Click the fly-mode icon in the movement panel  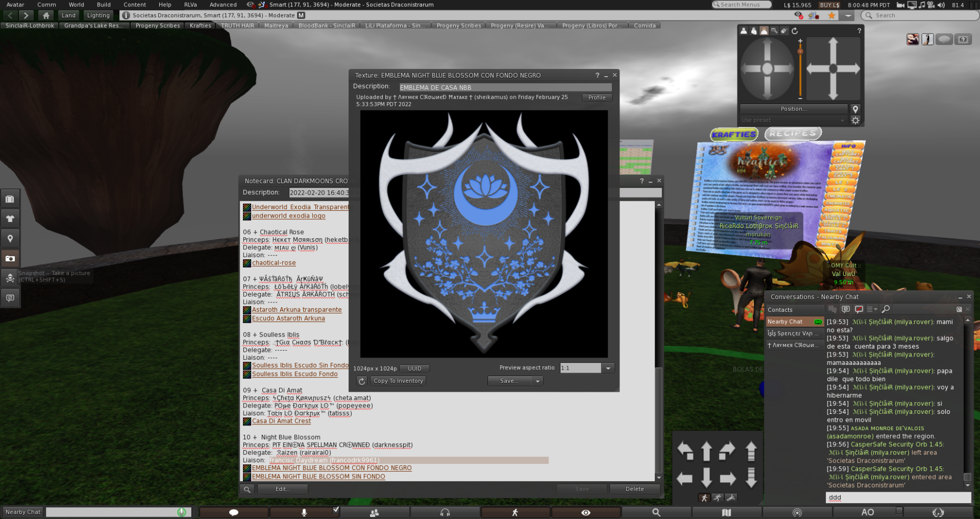(x=731, y=497)
